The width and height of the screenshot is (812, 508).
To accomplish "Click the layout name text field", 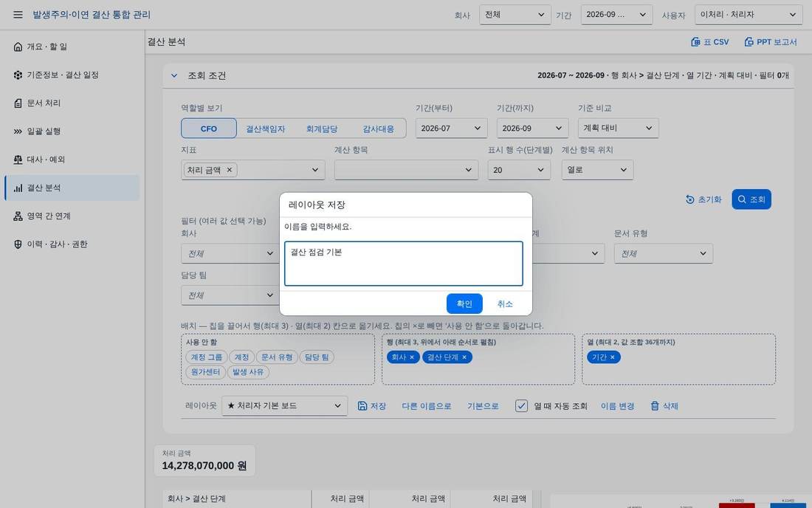I will tap(403, 263).
